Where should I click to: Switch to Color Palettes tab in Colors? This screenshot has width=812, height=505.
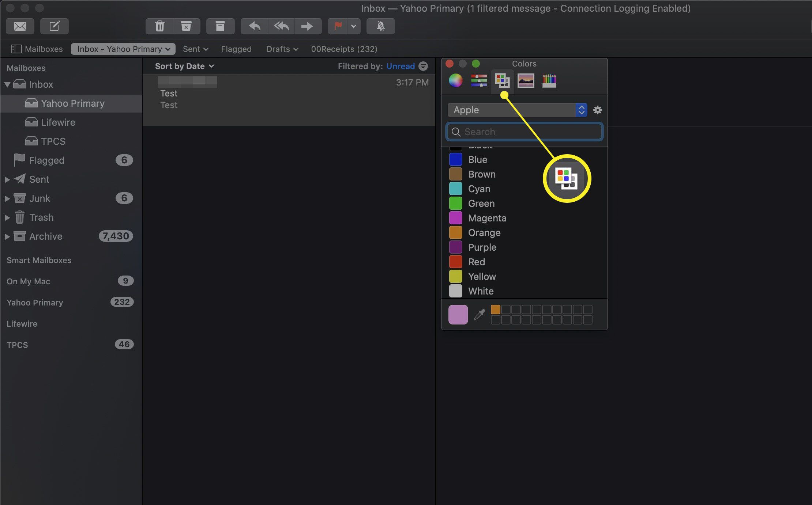pos(502,80)
